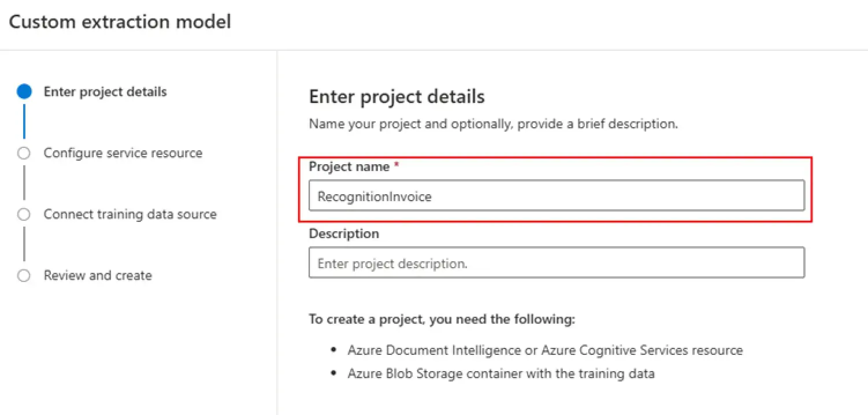Viewport: 868px width, 415px height.
Task: Go to Connect training data source step
Action: [130, 214]
